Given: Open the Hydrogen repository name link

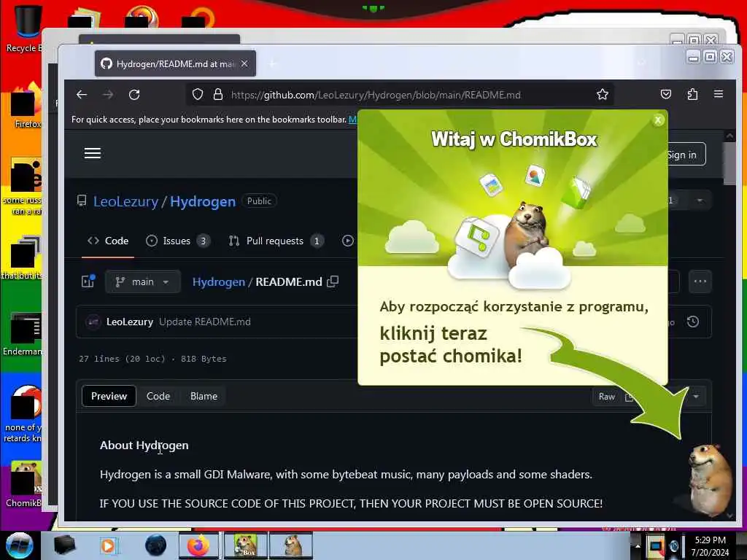Looking at the screenshot, I should (x=203, y=201).
